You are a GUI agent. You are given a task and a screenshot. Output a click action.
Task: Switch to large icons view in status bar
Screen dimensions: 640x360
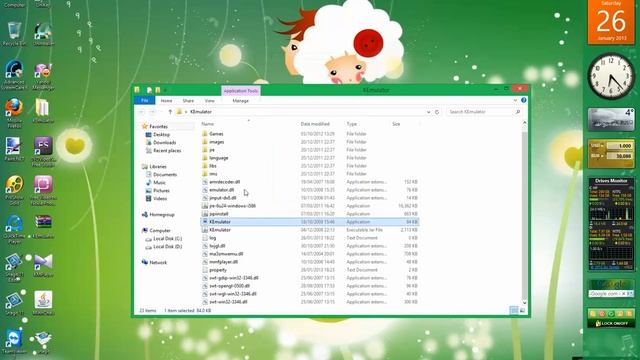click(522, 311)
